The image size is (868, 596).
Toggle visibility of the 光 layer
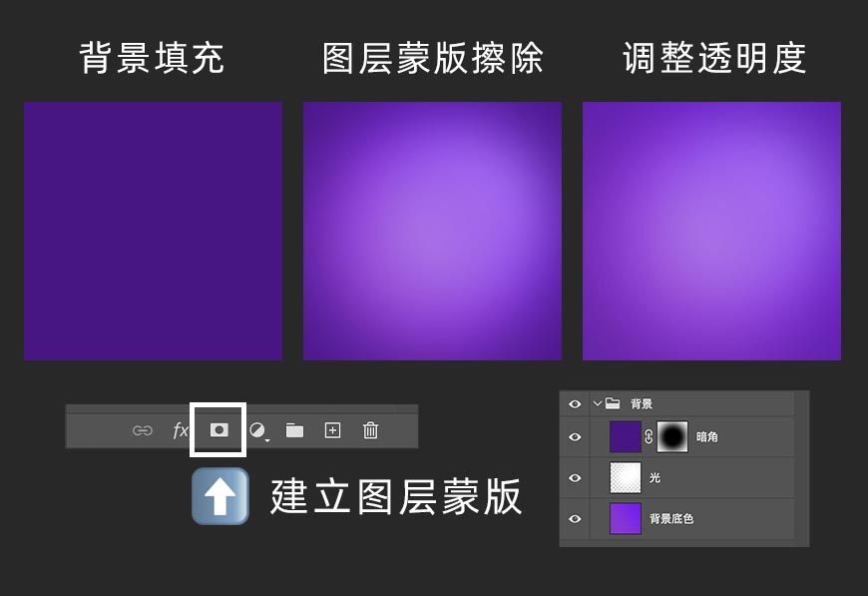coord(574,476)
